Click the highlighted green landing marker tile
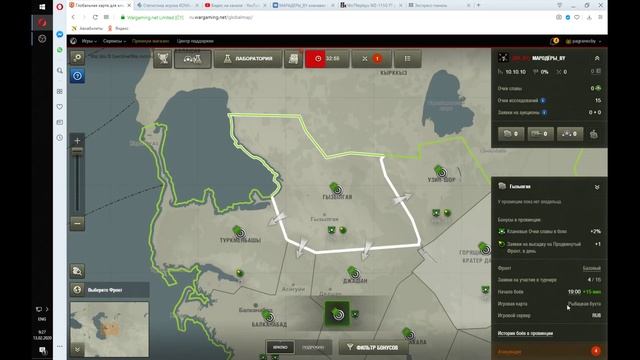The image size is (640, 360). coord(337,314)
